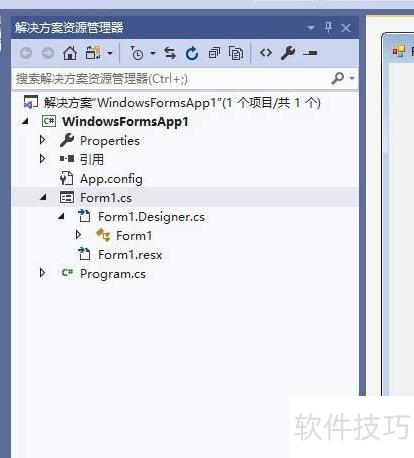414x458 pixels.
Task: Click the Switch Views toolbar icon
Action: (x=93, y=53)
